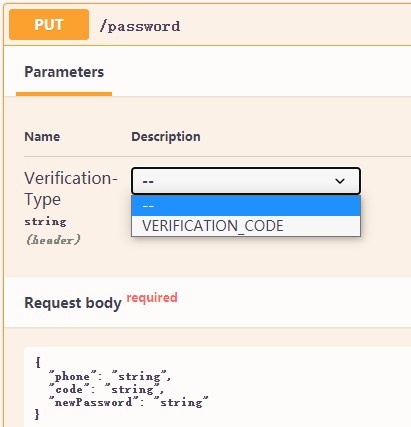Click the opening brace of JSON example

pos(38,362)
